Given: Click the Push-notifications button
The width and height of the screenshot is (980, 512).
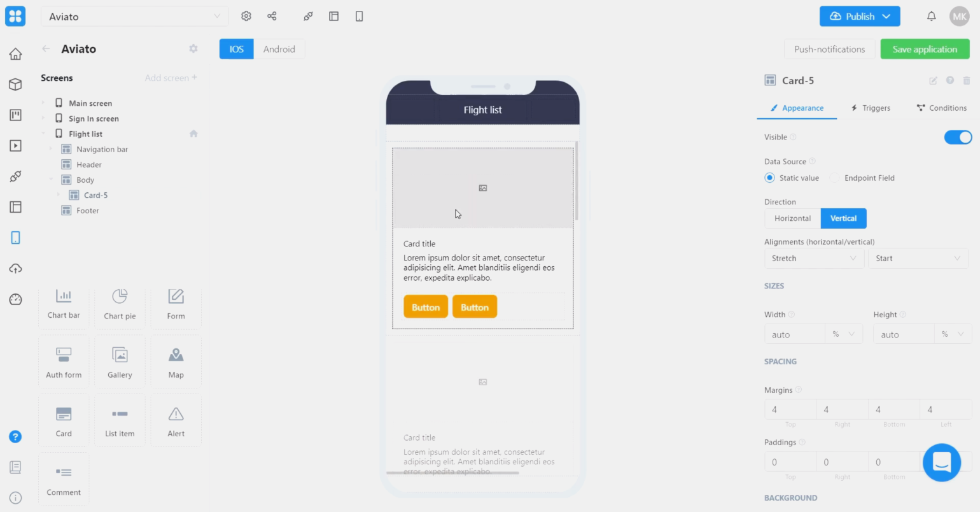Looking at the screenshot, I should click(x=829, y=49).
